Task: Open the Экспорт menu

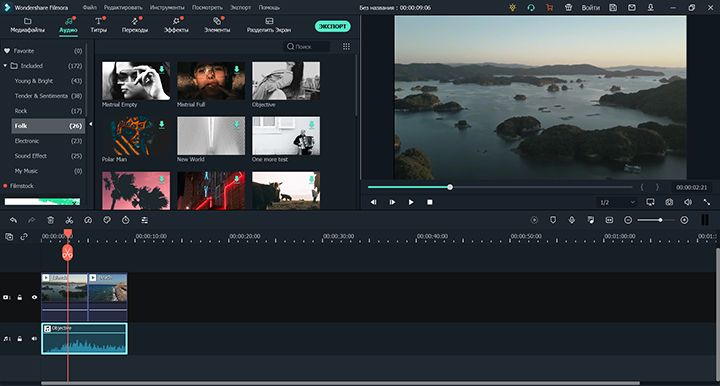Action: click(x=241, y=8)
